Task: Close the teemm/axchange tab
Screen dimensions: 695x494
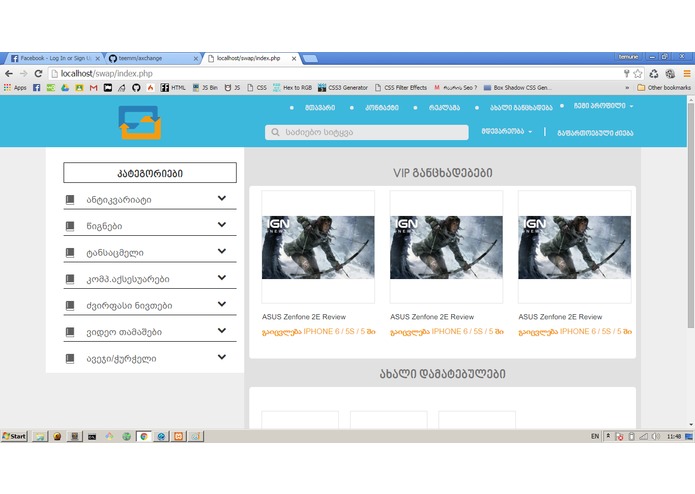Action: pos(196,58)
